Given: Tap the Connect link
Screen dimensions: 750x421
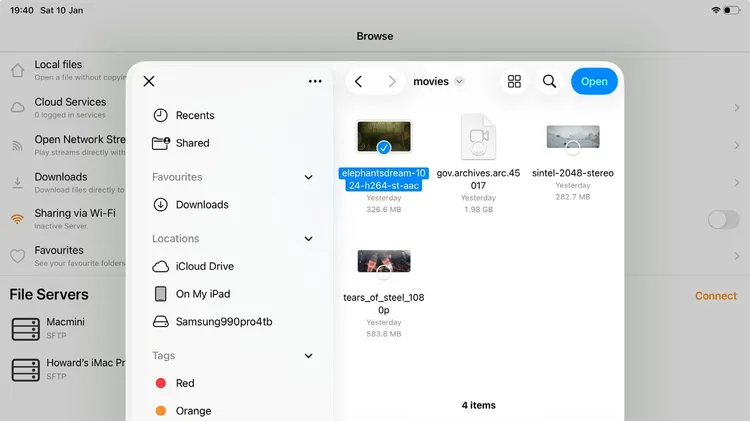Looking at the screenshot, I should tap(715, 296).
